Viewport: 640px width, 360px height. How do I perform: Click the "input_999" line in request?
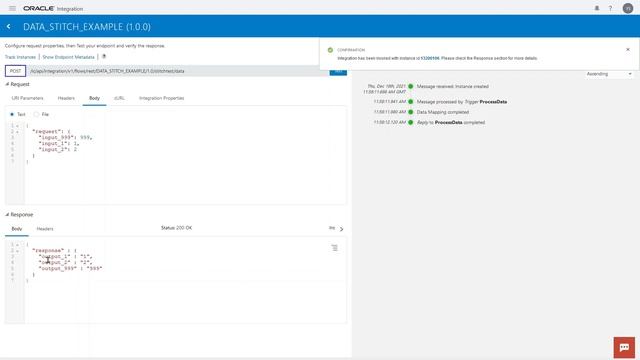point(65,138)
